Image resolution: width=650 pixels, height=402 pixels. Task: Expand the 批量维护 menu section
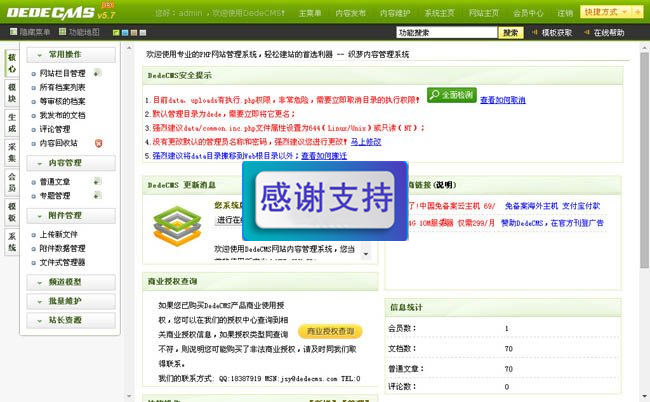(71, 301)
